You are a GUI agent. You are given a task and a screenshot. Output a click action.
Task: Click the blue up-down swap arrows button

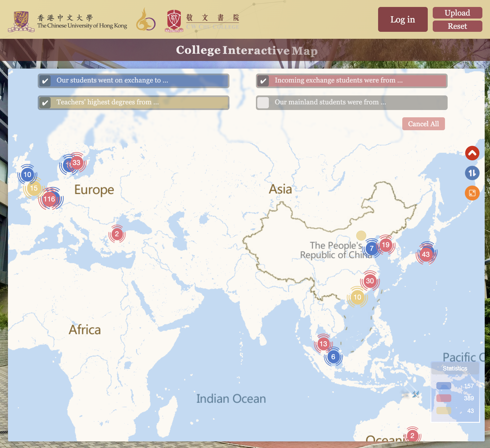click(x=472, y=173)
